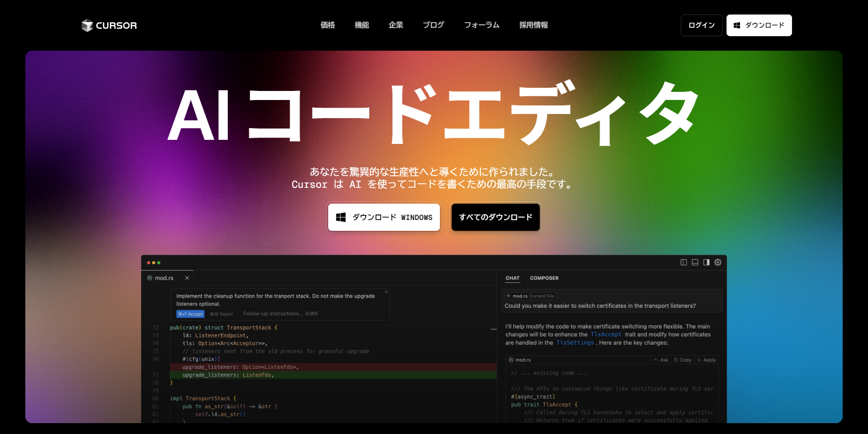Viewport: 868px width, 434px height.
Task: Open the ログイン button
Action: pos(701,25)
